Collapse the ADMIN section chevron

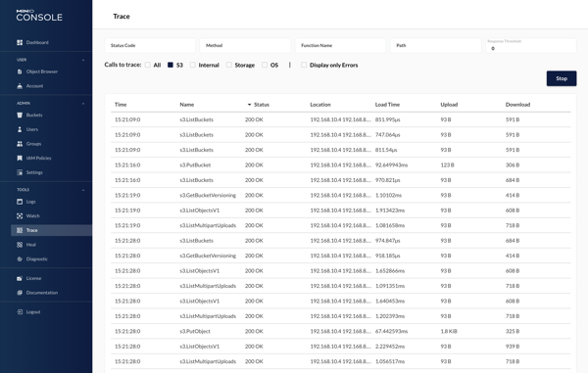point(83,104)
